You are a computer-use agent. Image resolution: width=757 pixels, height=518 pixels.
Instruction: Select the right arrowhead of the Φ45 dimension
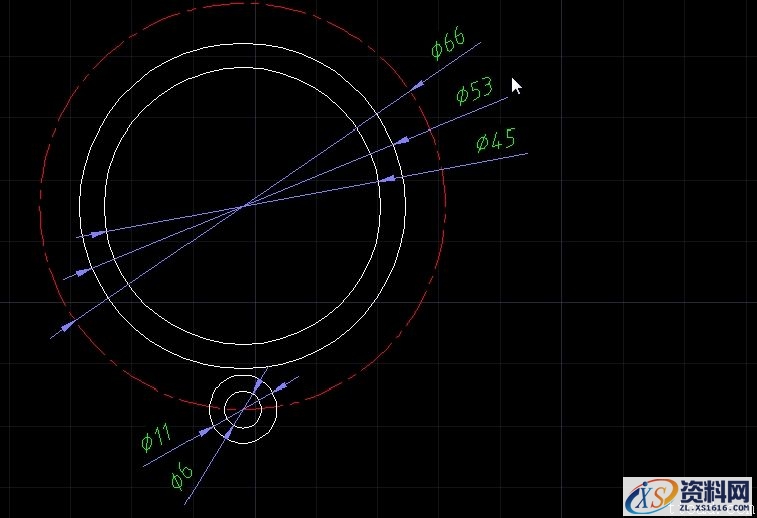(x=386, y=179)
